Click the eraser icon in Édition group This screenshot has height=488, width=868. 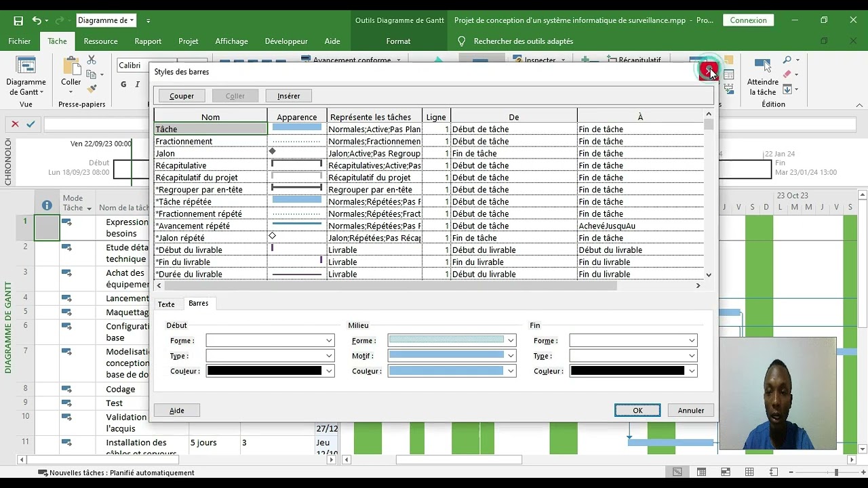[787, 75]
